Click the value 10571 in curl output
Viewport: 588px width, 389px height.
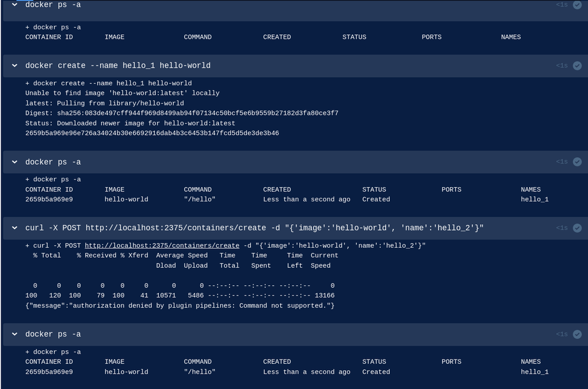[166, 295]
